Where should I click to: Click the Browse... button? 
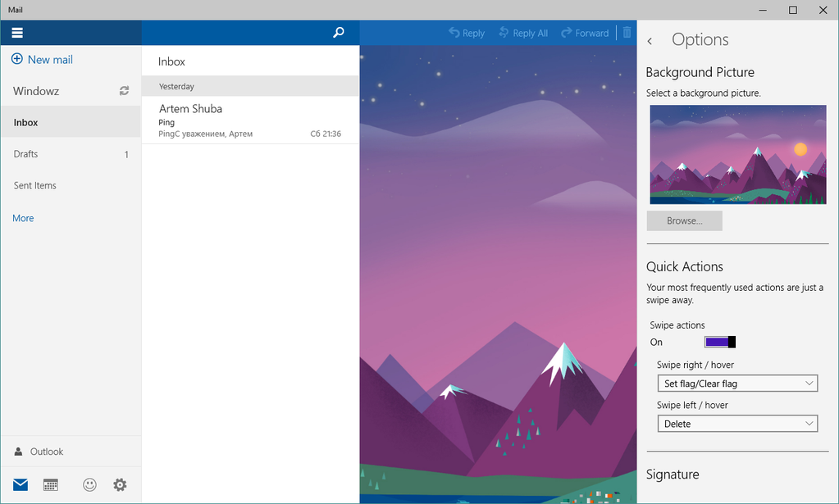point(684,220)
